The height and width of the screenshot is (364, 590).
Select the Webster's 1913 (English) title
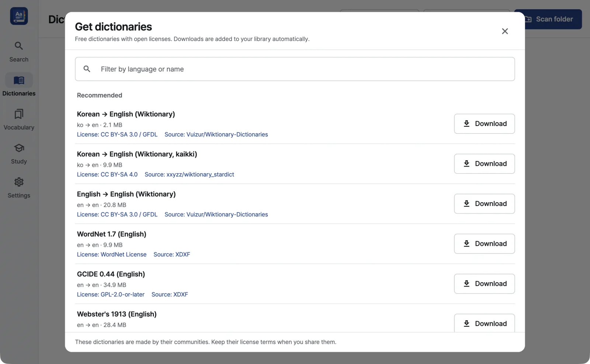[117, 314]
